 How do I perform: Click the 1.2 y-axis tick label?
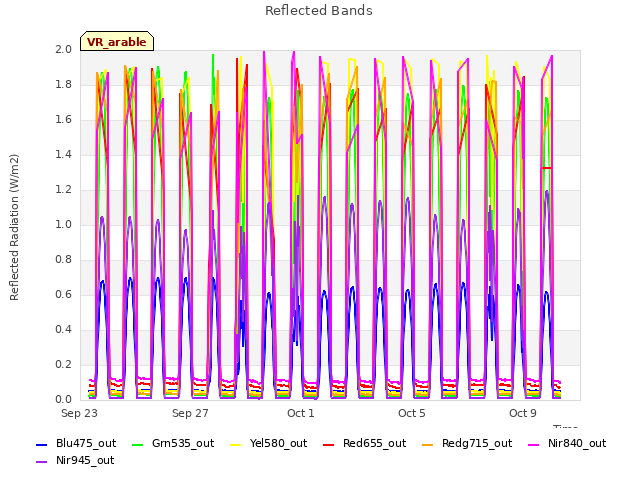(63, 190)
